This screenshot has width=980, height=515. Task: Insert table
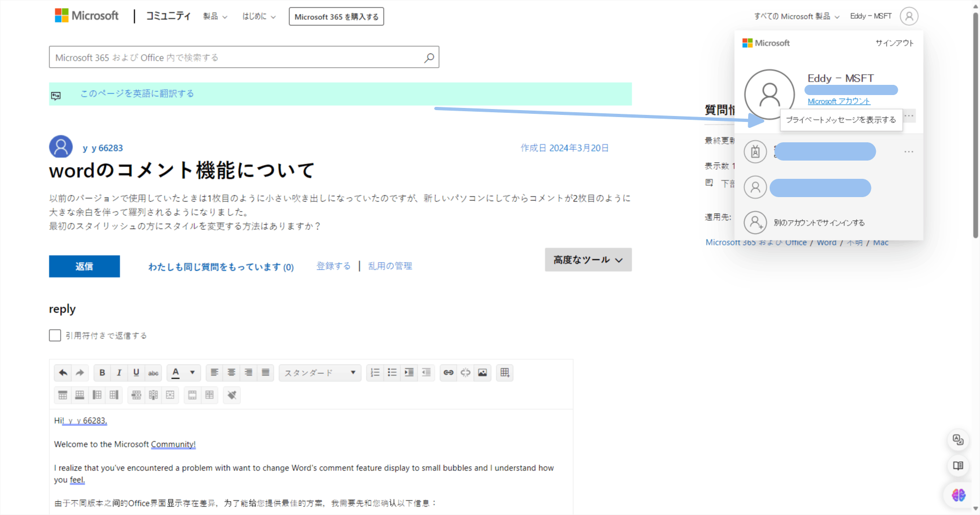coord(504,373)
